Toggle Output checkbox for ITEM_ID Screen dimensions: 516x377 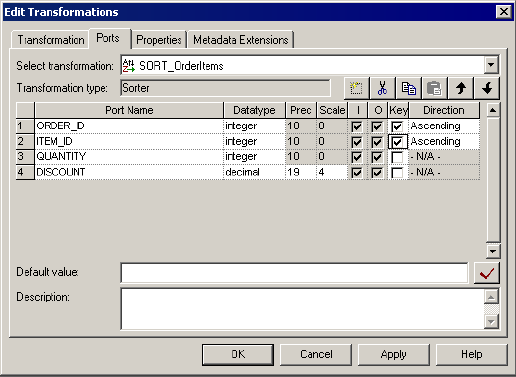point(377,142)
